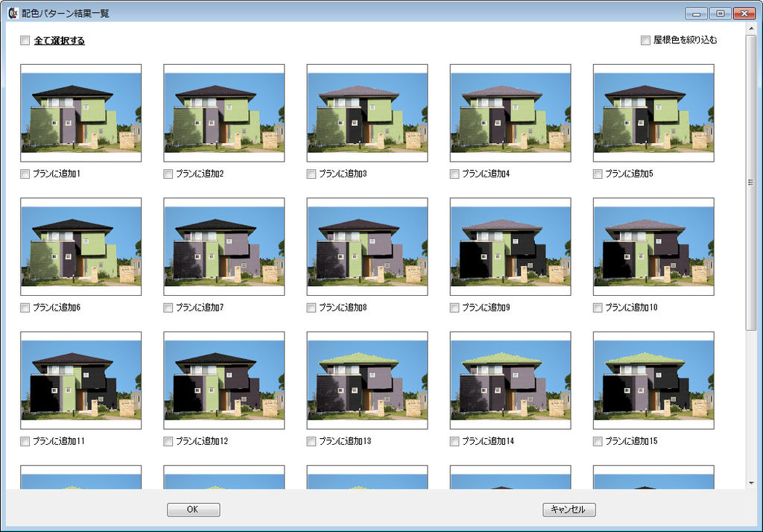
Task: Tick the プランに追加14 checkbox
Action: [454, 441]
